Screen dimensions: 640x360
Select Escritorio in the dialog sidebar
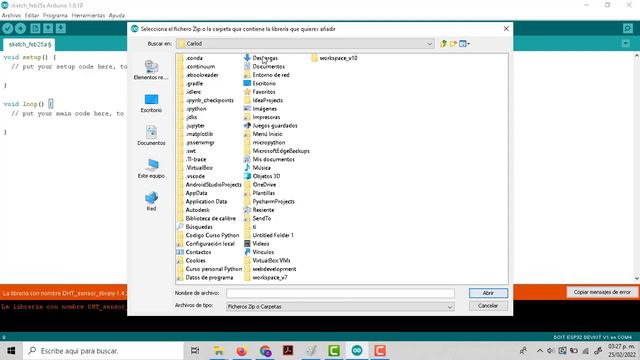pos(151,103)
